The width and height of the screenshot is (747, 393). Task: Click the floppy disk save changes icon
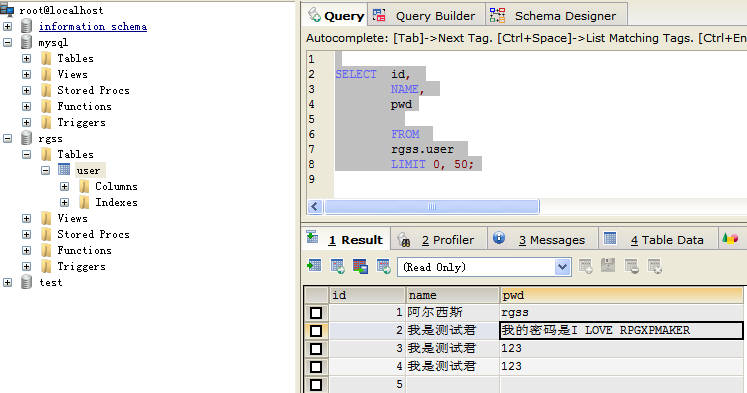pyautogui.click(x=608, y=265)
